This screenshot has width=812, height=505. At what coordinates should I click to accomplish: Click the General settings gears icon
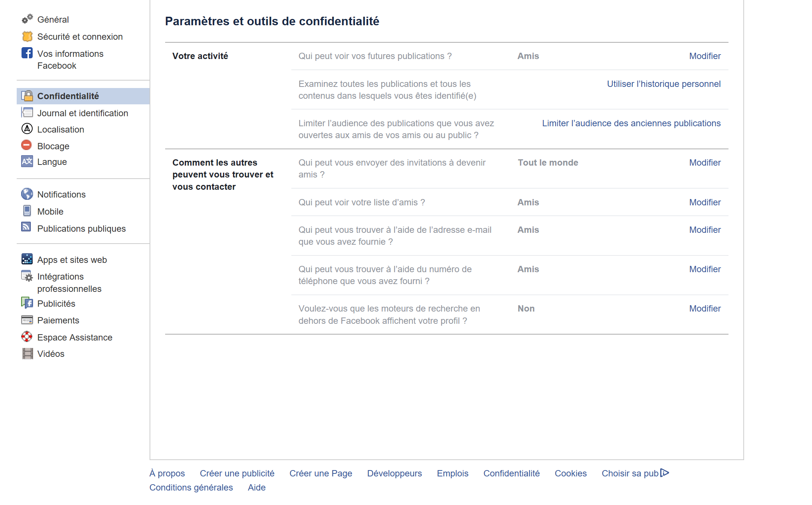point(27,19)
